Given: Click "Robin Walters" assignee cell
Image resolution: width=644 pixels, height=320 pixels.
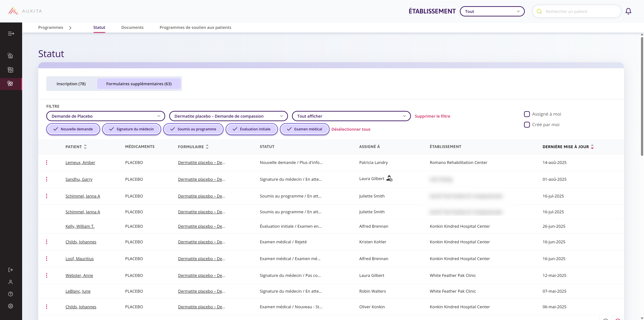Looking at the screenshot, I should pyautogui.click(x=372, y=291).
